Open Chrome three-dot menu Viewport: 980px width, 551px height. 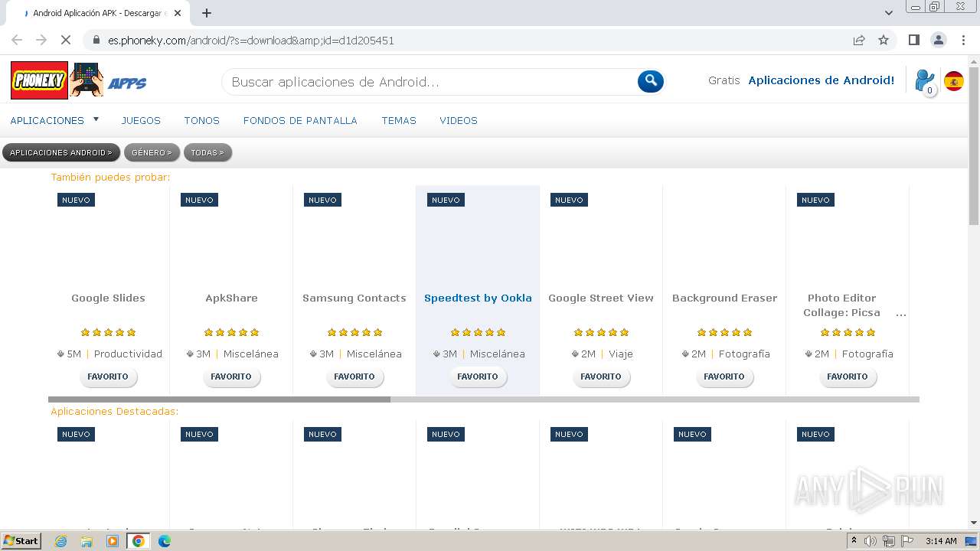point(962,40)
